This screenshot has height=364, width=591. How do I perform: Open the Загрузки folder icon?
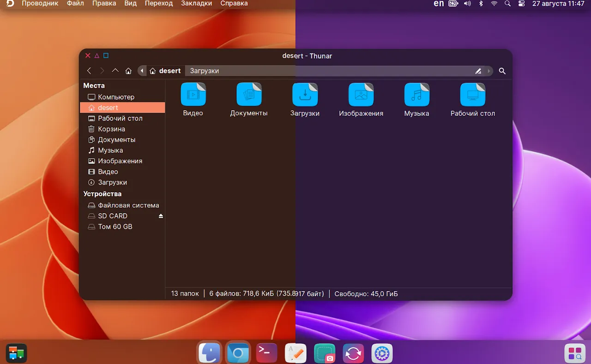(x=305, y=95)
